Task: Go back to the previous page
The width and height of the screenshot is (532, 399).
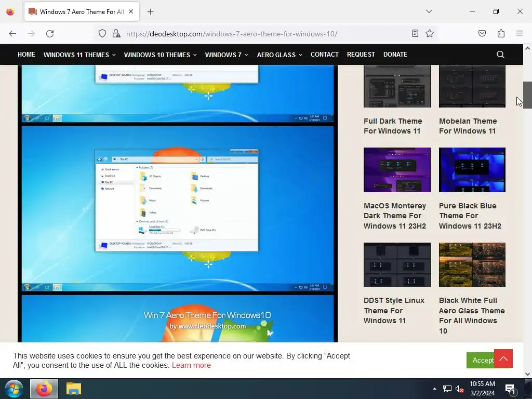Action: (12, 34)
